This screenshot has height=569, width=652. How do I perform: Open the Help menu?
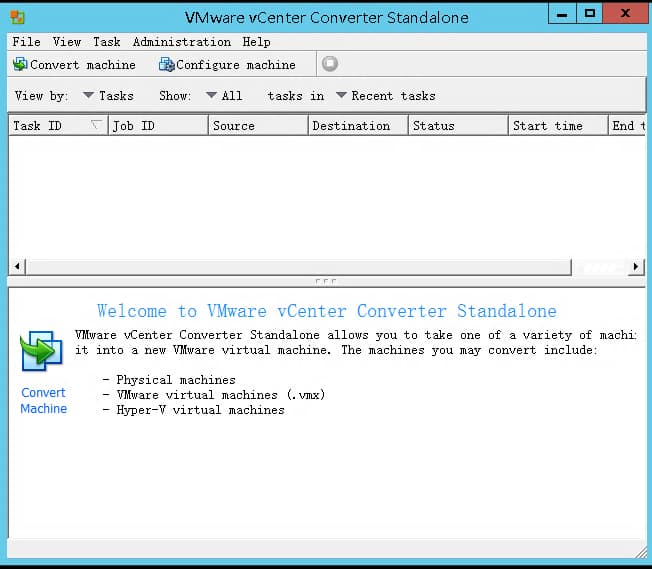(256, 42)
